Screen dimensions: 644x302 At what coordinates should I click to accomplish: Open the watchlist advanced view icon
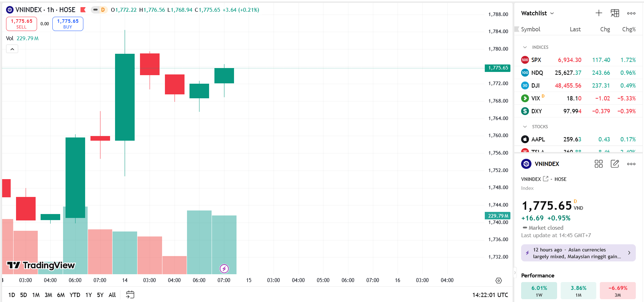pos(615,13)
